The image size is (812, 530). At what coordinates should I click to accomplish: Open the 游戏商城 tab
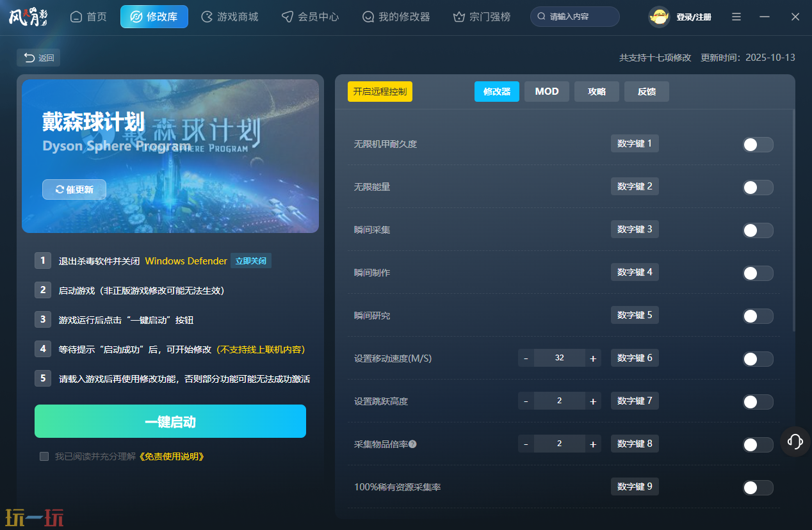point(230,17)
